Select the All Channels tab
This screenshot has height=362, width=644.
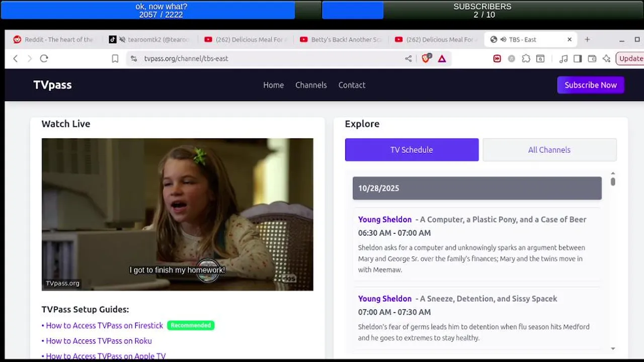(x=549, y=150)
